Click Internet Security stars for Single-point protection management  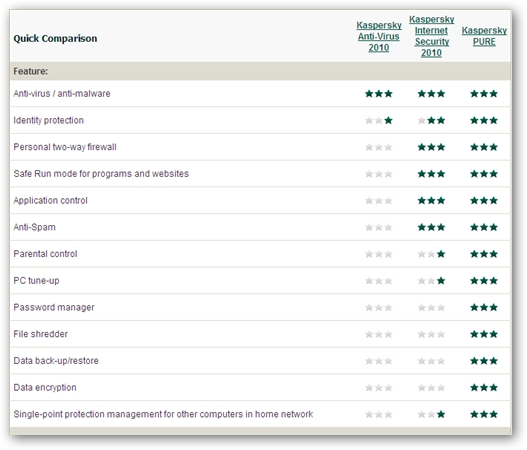[x=431, y=414]
